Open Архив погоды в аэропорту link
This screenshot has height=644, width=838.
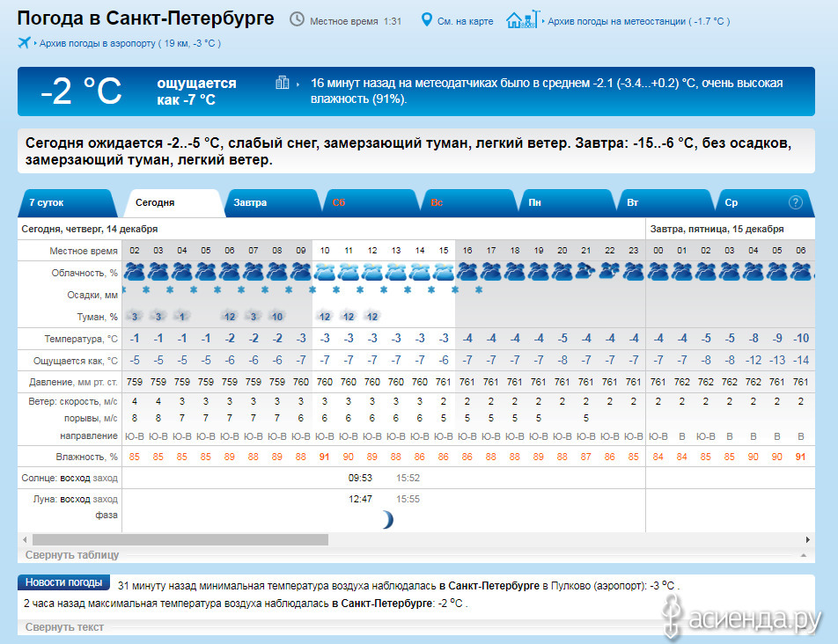pyautogui.click(x=130, y=43)
